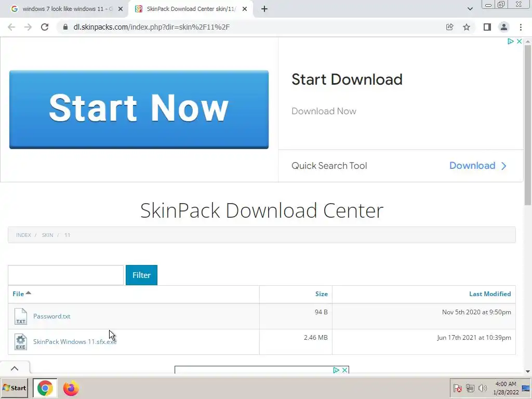Close the SkinPack Download Center tab

[245, 9]
